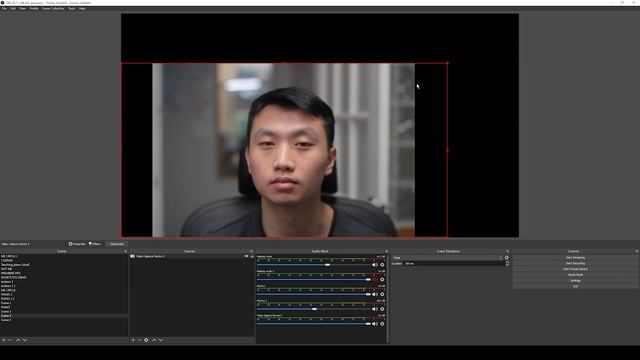Mute the Desktop Audio channel

[375, 265]
